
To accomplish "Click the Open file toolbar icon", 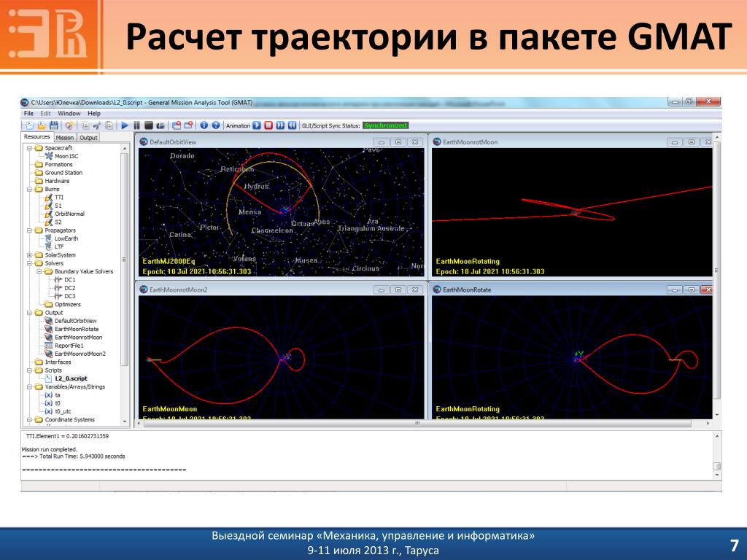I will (x=42, y=125).
